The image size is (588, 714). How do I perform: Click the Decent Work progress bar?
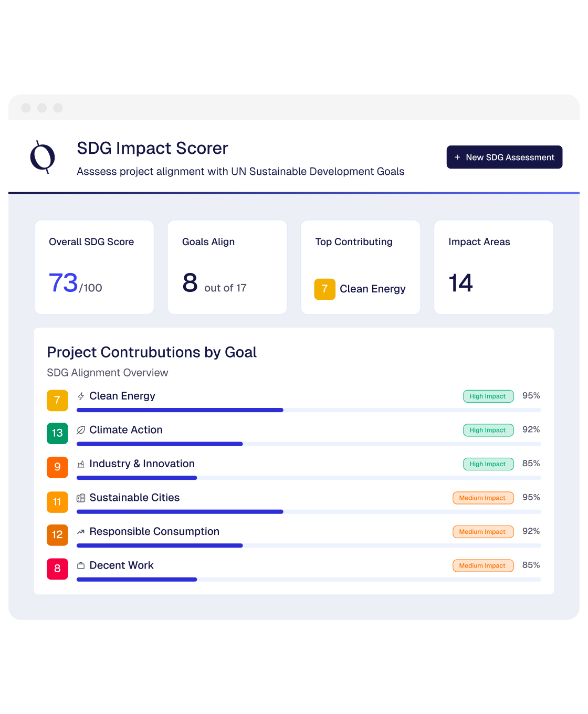[x=309, y=580]
